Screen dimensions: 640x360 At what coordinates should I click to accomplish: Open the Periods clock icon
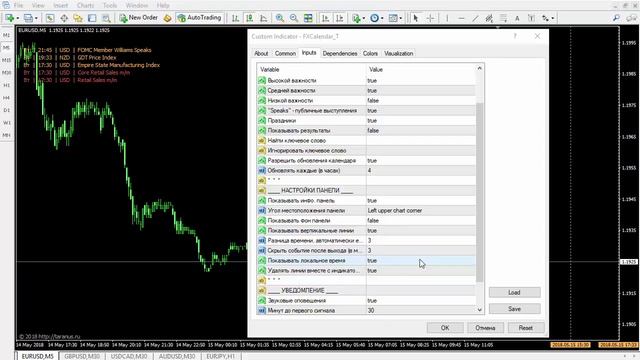(374, 18)
